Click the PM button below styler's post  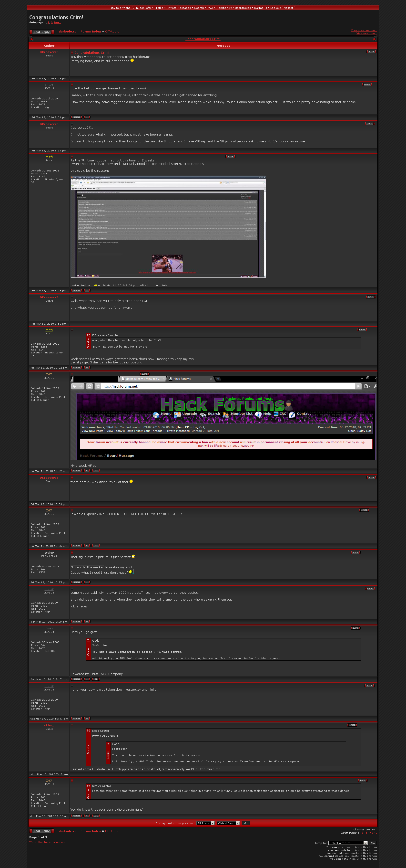(87, 582)
